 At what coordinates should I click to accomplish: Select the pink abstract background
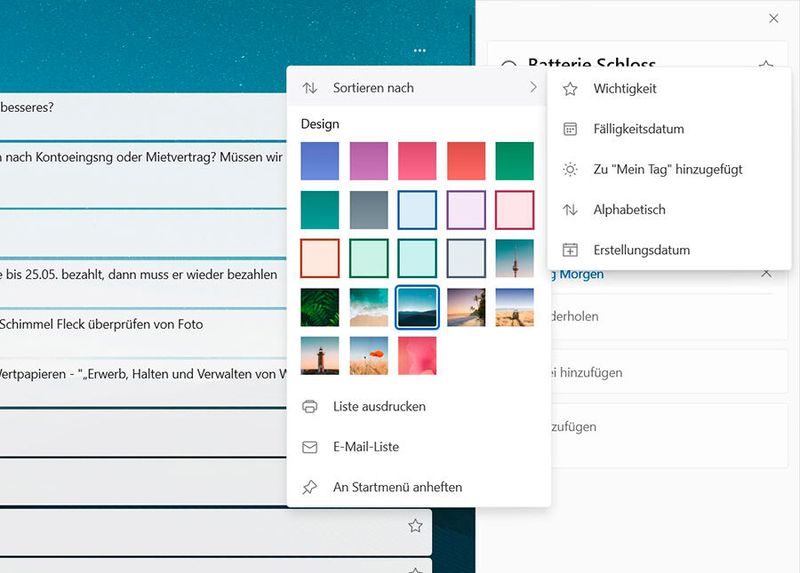pyautogui.click(x=417, y=356)
